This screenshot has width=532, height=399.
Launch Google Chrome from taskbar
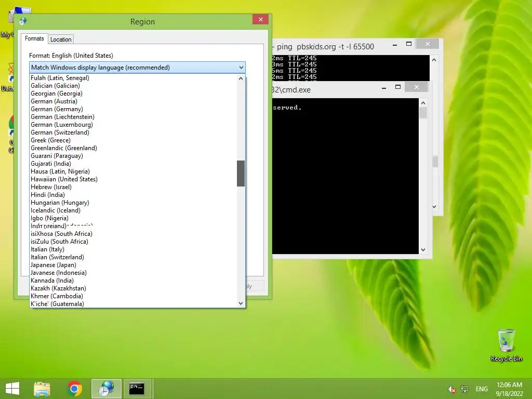click(74, 389)
